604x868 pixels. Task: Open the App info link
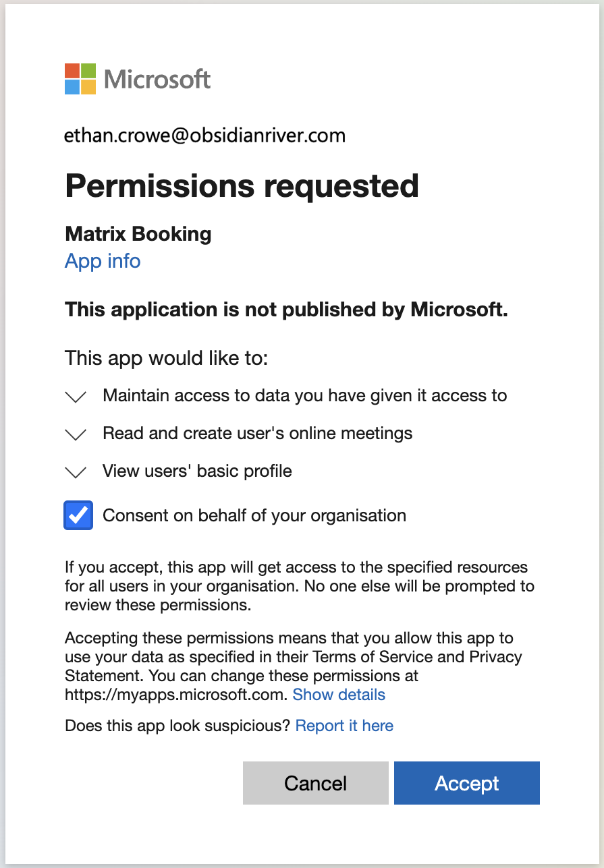click(103, 261)
